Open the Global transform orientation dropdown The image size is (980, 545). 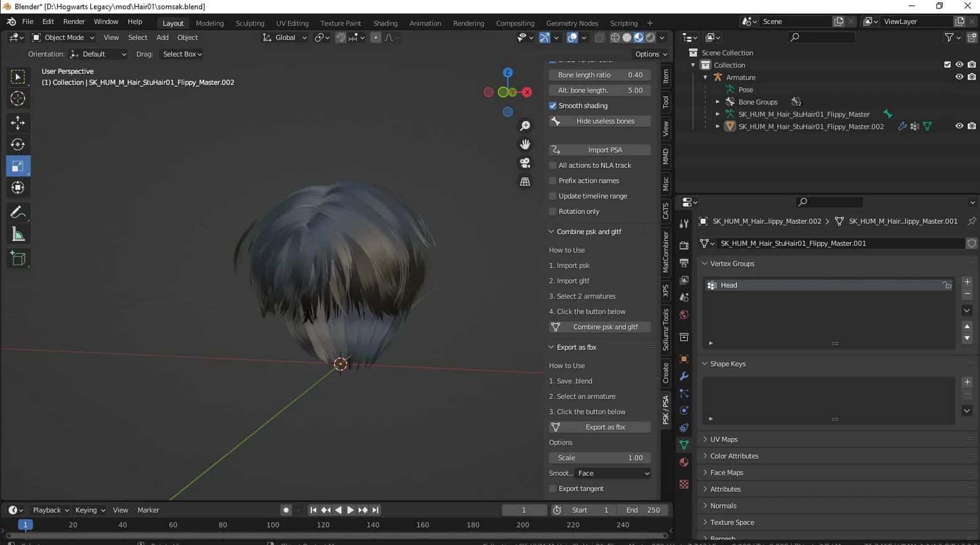click(x=285, y=37)
